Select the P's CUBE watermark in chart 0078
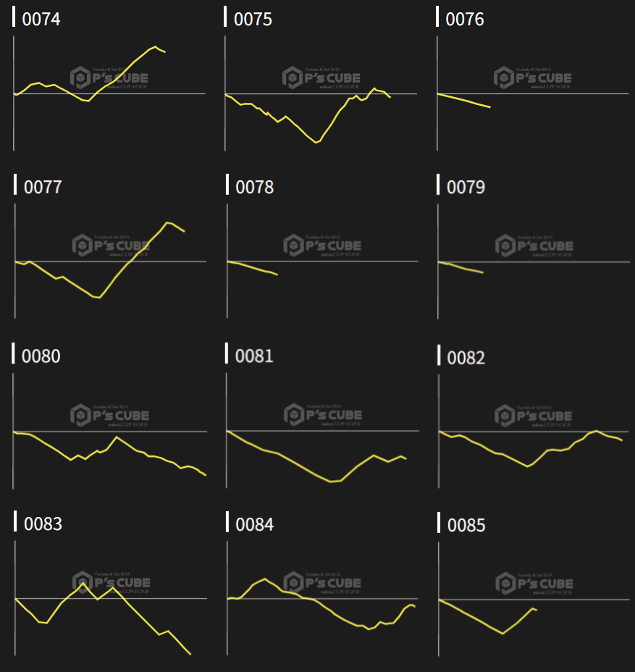 pyautogui.click(x=322, y=245)
